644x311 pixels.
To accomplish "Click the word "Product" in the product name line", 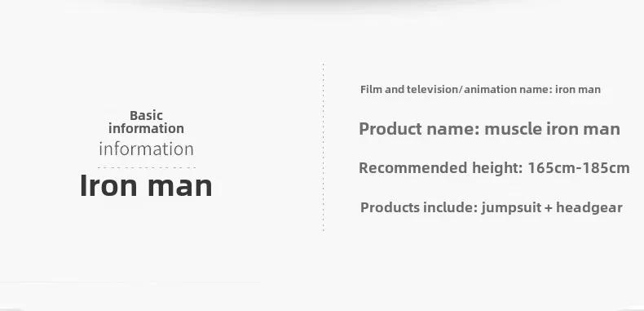I will coord(390,129).
